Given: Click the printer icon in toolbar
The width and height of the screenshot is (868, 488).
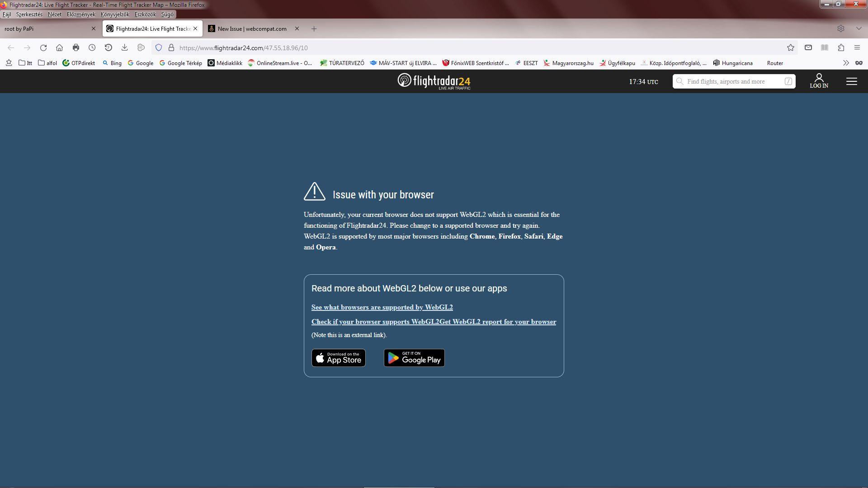Looking at the screenshot, I should (76, 48).
